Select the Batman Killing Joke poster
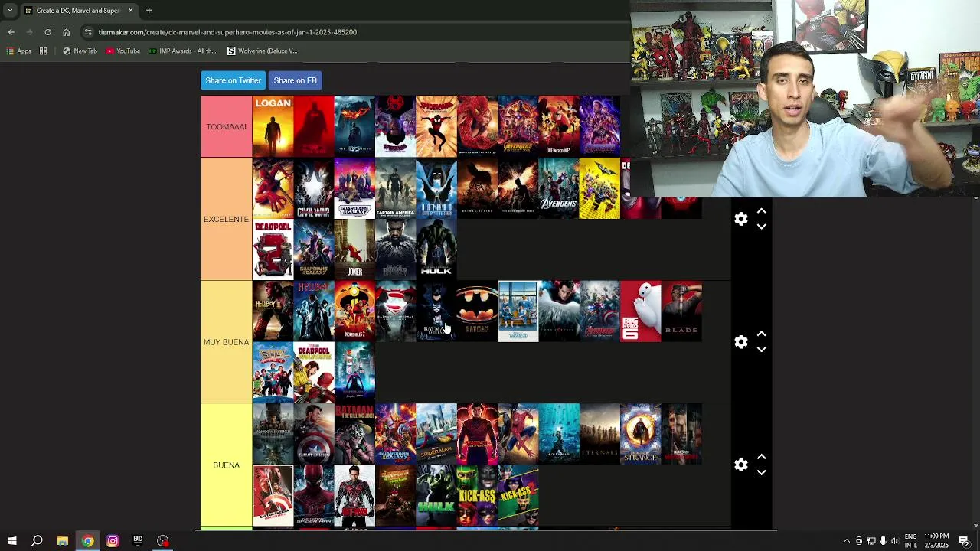The width and height of the screenshot is (980, 551). (354, 435)
